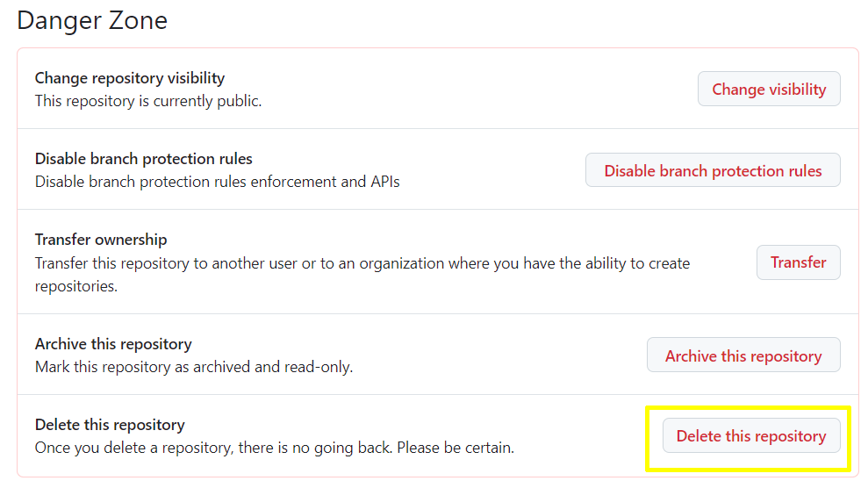
Task: Click the Transfer button
Action: coord(798,262)
